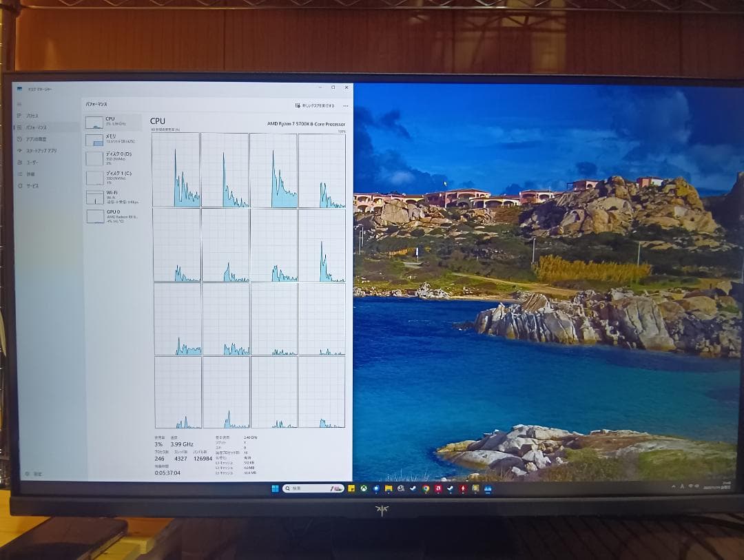Open the GPU 0 performance panel
The image size is (744, 560).
pos(109,216)
